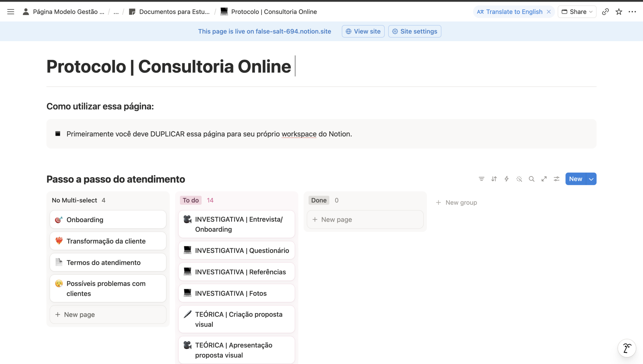Viewport: 643px width, 364px height.
Task: Click the Translate to English button
Action: [510, 12]
